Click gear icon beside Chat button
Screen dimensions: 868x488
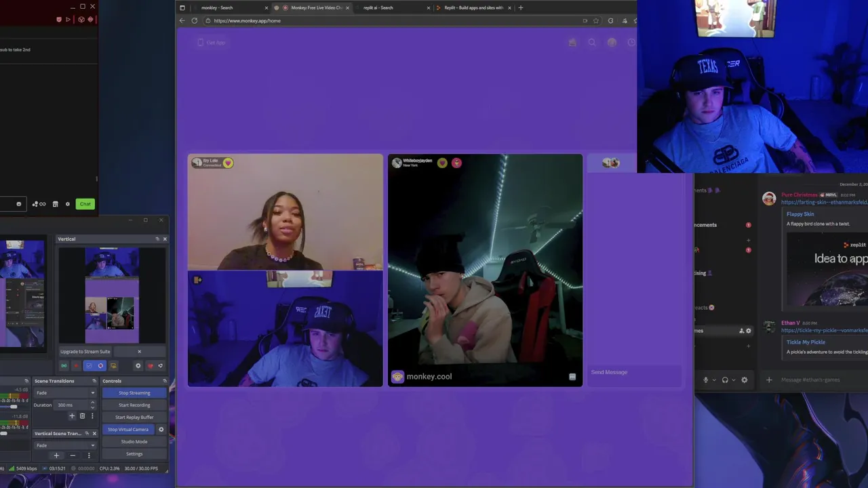(67, 204)
